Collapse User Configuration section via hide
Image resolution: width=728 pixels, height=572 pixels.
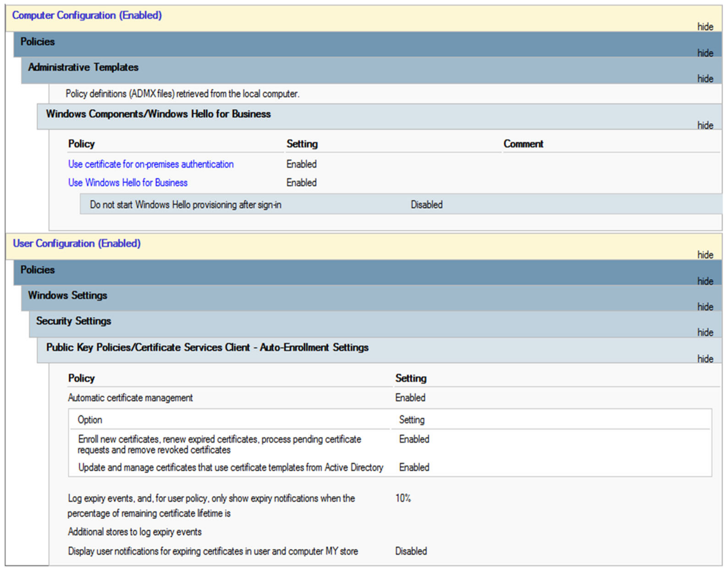pyautogui.click(x=705, y=255)
